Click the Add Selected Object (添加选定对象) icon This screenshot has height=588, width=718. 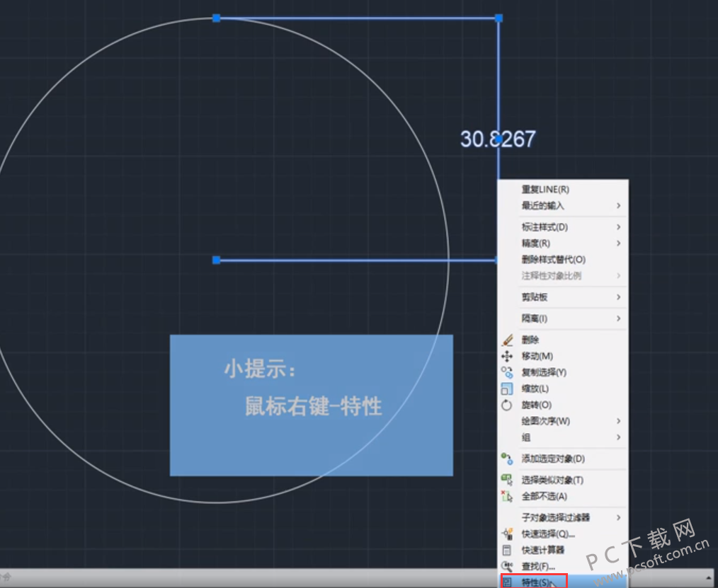click(507, 459)
